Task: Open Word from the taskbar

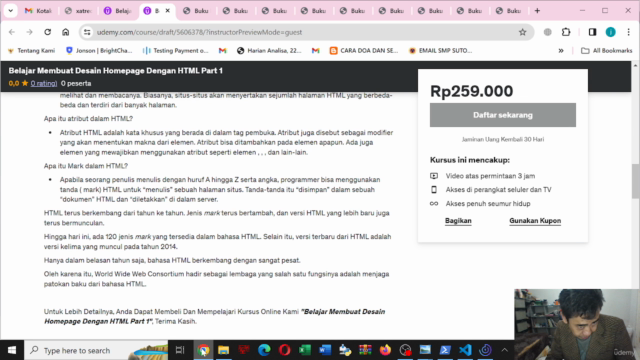Action: (x=325, y=350)
